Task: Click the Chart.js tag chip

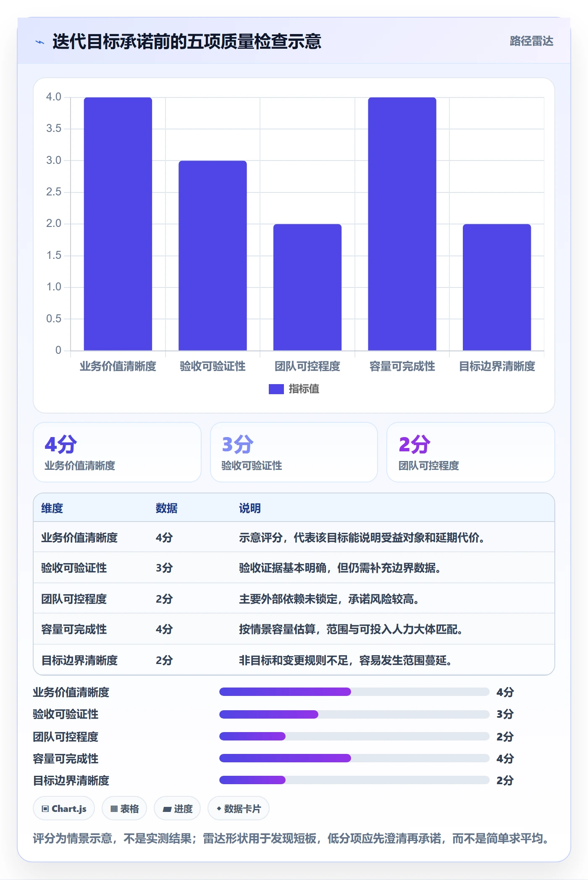Action: (64, 809)
